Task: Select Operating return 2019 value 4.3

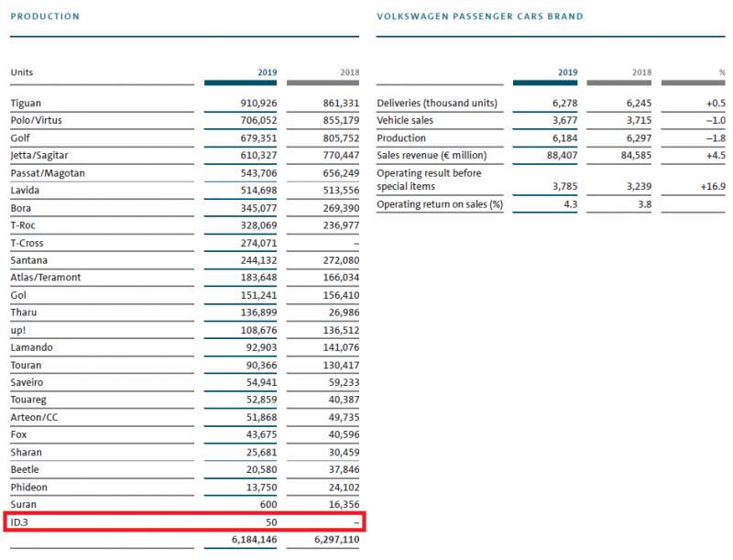Action: (x=570, y=204)
